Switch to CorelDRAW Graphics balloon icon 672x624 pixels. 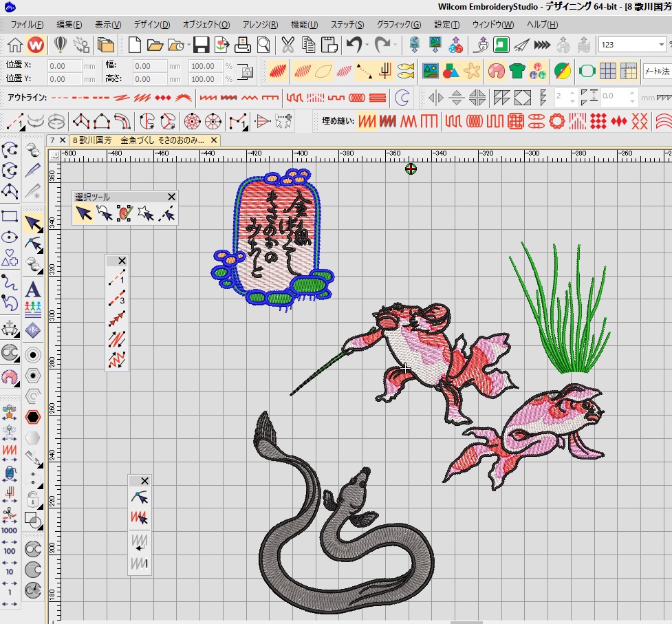click(x=60, y=45)
